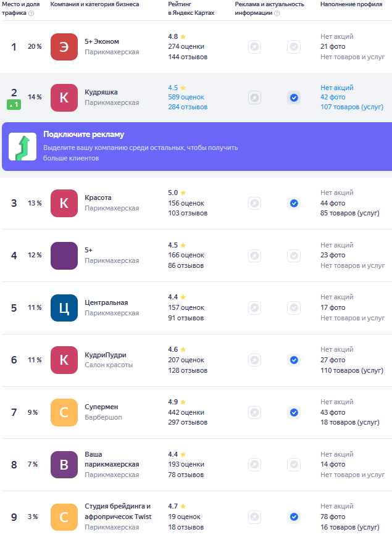The height and width of the screenshot is (540, 392).
Task: Open the Центральная company logo
Action: (x=64, y=308)
